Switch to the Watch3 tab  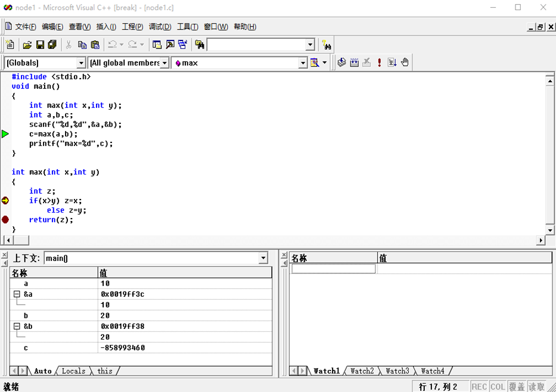pos(397,371)
